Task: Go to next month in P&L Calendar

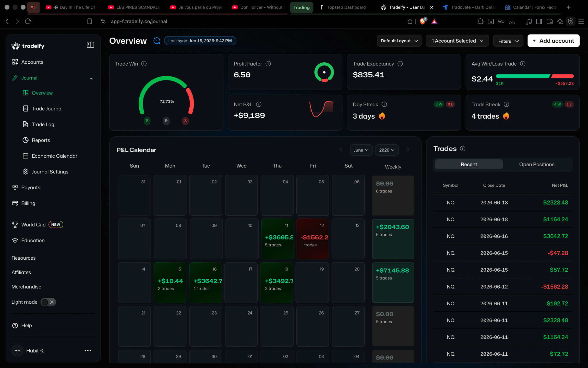Action: click(408, 150)
